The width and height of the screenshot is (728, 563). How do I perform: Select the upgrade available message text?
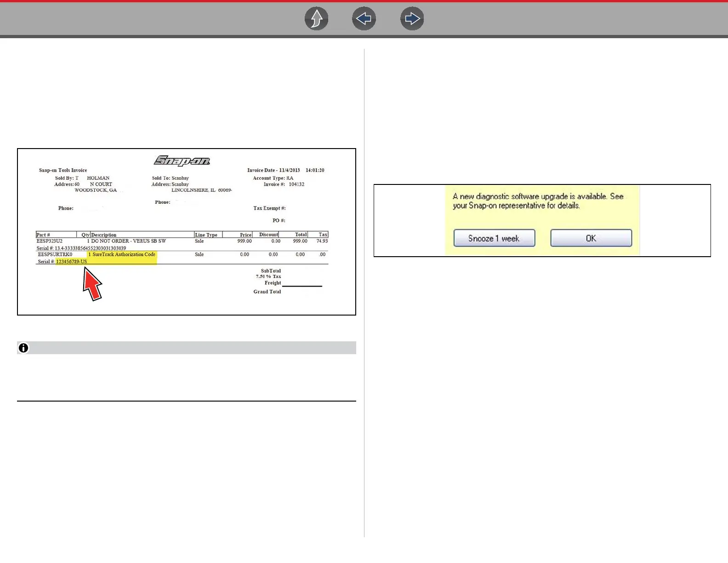pos(538,201)
